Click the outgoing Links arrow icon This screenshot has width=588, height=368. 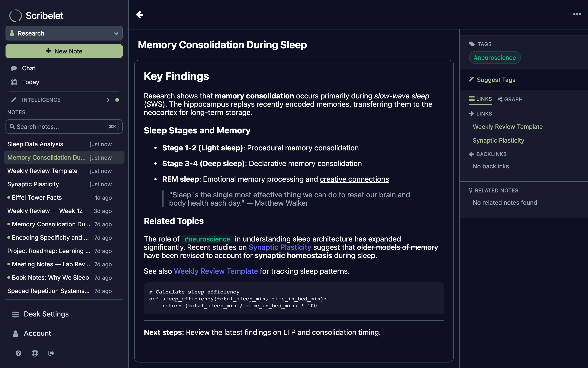point(471,114)
